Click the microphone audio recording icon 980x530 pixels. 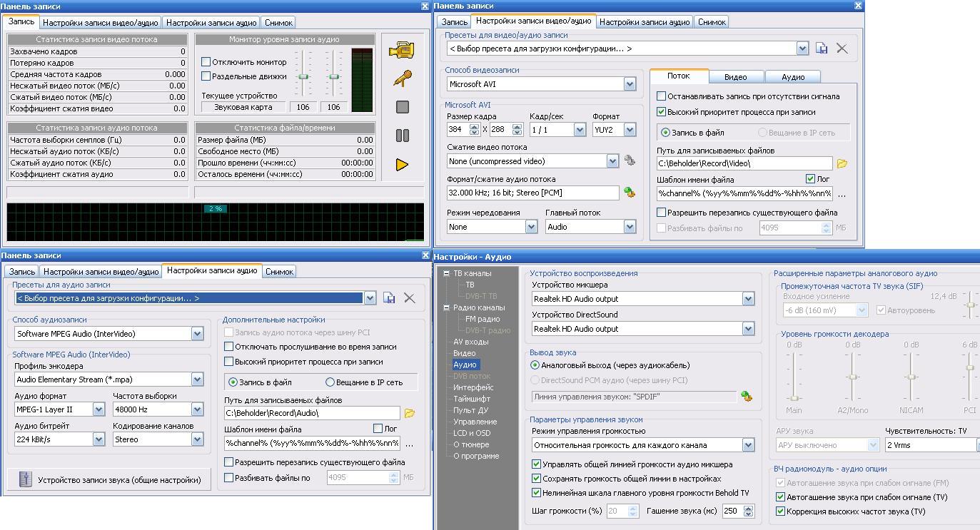coord(402,78)
